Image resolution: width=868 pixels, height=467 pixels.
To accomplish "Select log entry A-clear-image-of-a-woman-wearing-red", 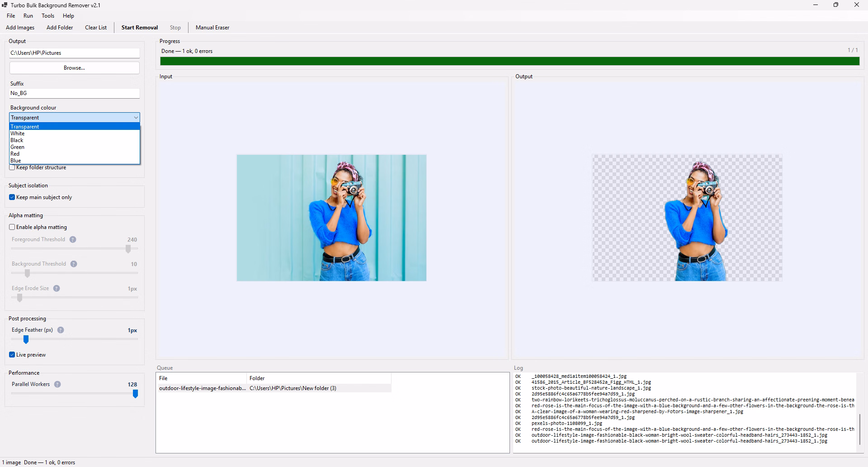I will point(637,412).
